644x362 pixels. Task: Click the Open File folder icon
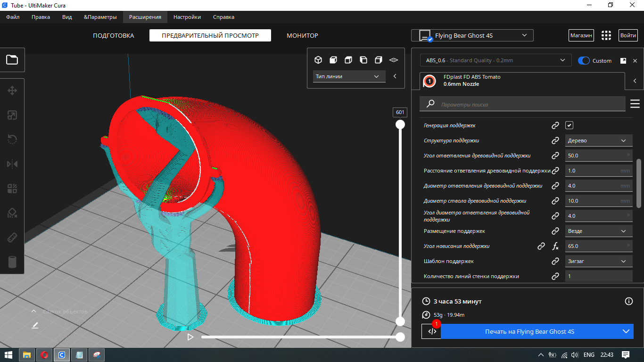[12, 60]
